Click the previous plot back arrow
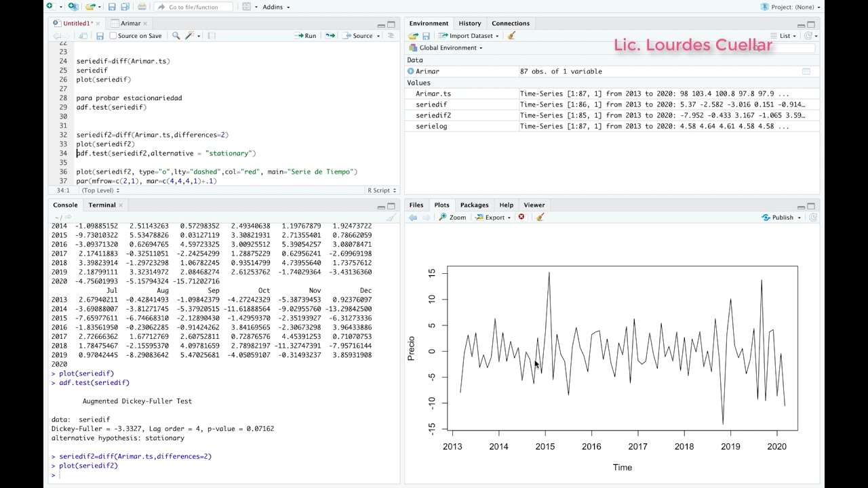Image resolution: width=868 pixels, height=488 pixels. 413,218
